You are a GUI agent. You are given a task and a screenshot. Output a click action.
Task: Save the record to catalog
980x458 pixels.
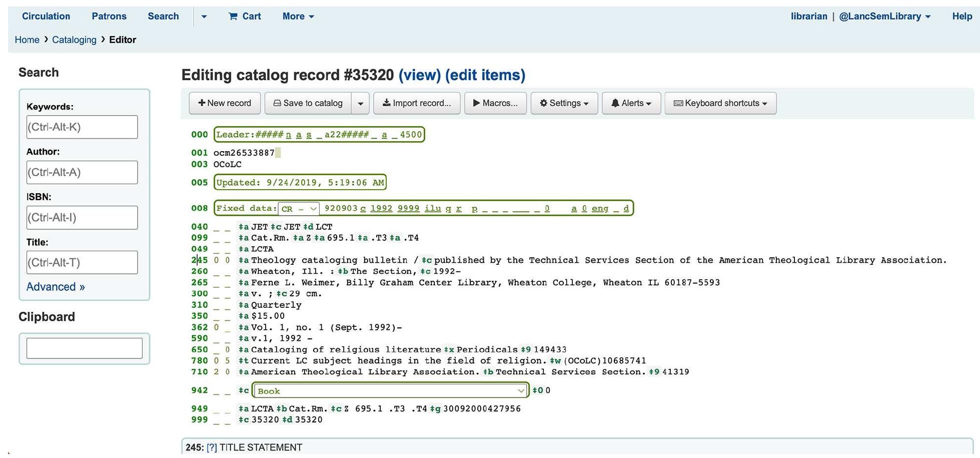click(308, 103)
